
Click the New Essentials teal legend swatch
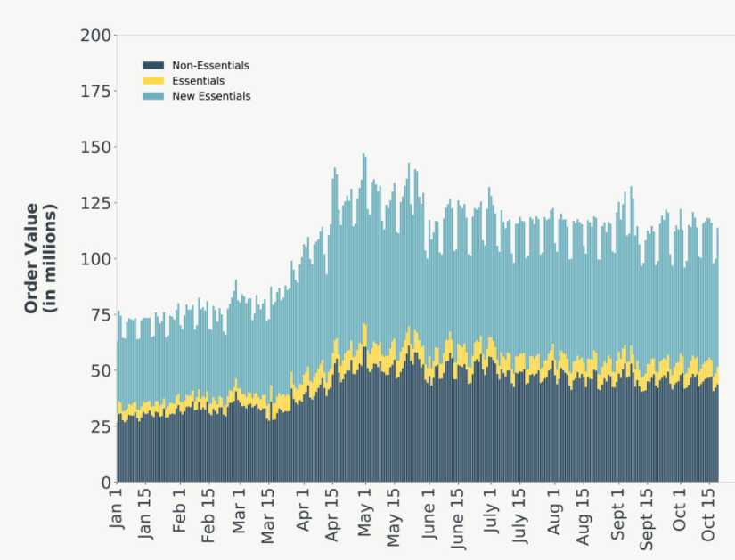pos(151,95)
